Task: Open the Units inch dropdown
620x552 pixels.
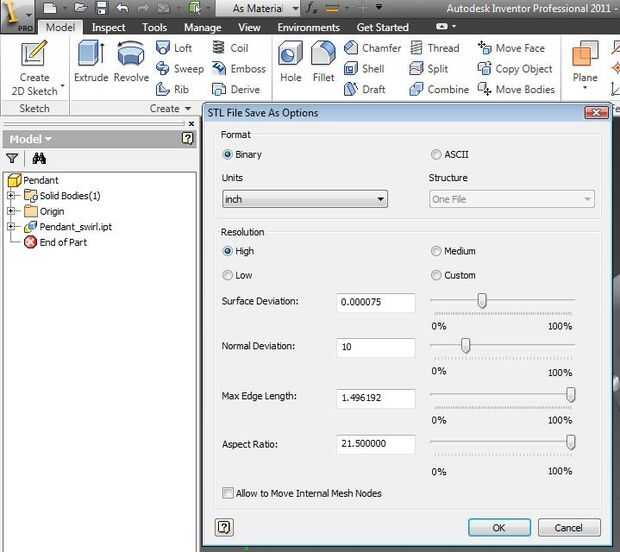Action: [x=305, y=199]
